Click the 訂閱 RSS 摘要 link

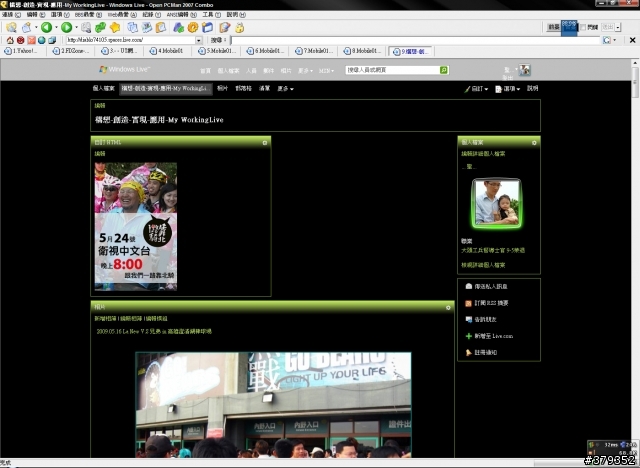pyautogui.click(x=491, y=303)
